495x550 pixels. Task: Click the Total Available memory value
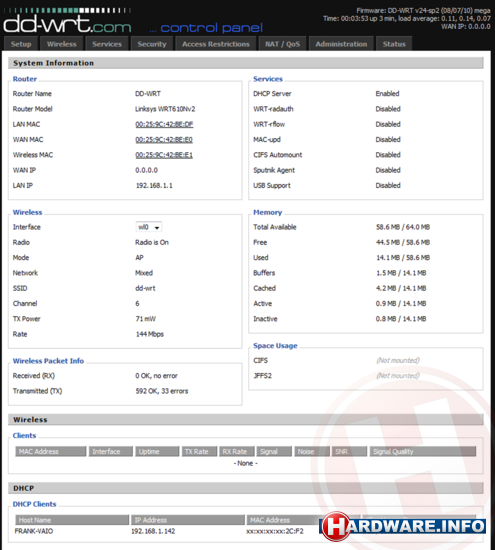[403, 227]
